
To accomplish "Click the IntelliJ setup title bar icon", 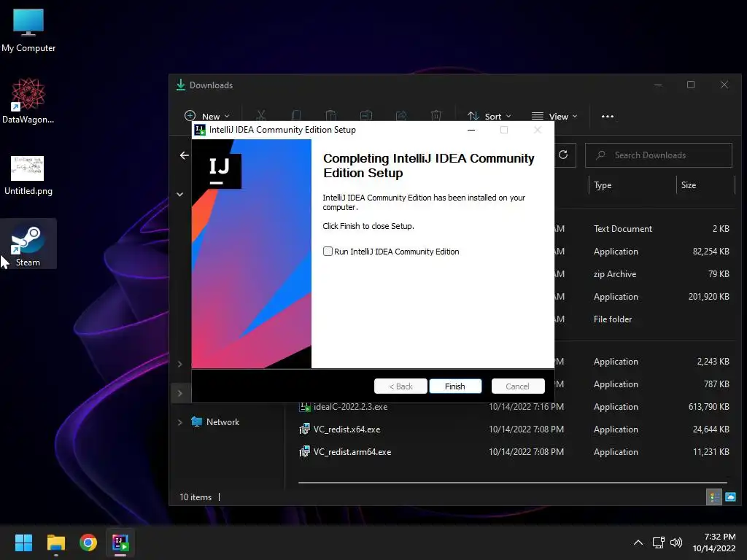I will pos(200,130).
